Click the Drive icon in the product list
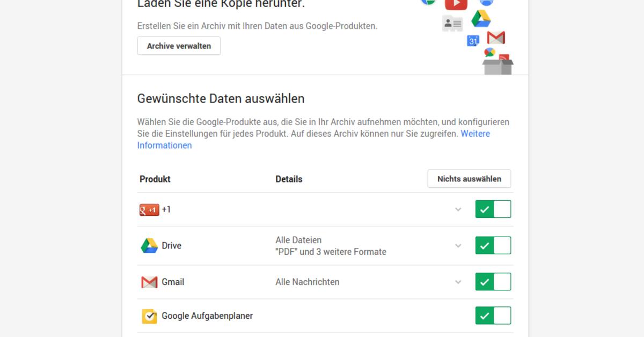Viewport: 644px width, 337px height. pyautogui.click(x=149, y=246)
